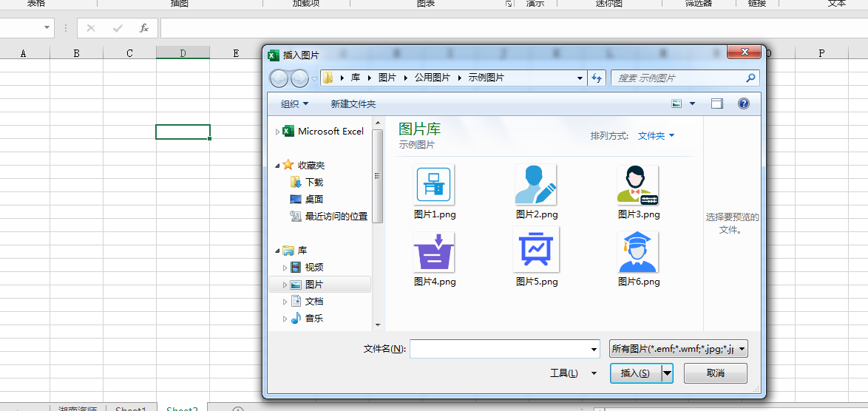The width and height of the screenshot is (868, 411).
Task: Open the recent locations dropdown beside nav arrows
Action: [x=314, y=78]
